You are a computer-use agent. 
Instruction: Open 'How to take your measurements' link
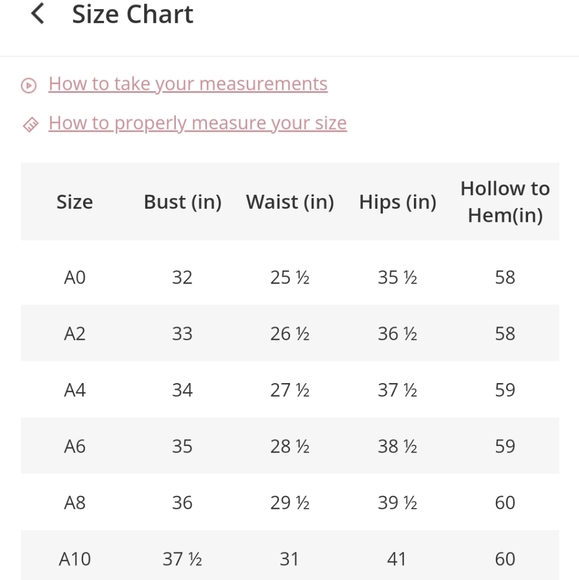[188, 84]
